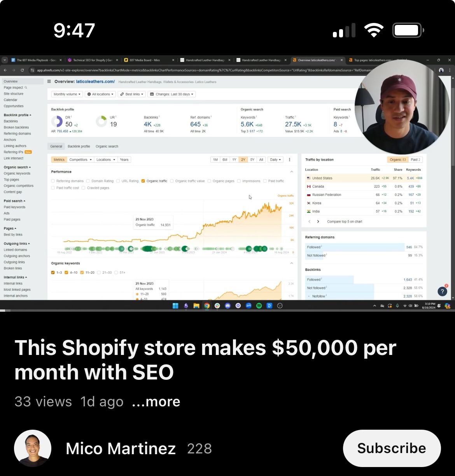Screen dimensions: 455x476
Task: Open Discord from the taskbar
Action: (228, 306)
